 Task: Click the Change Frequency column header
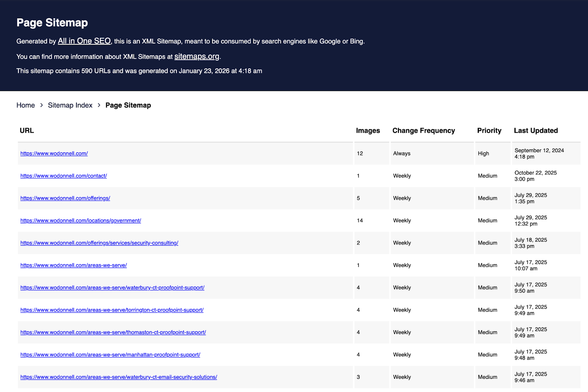click(x=423, y=131)
